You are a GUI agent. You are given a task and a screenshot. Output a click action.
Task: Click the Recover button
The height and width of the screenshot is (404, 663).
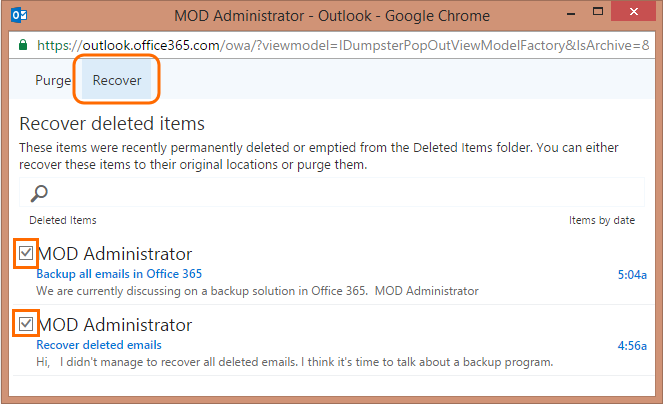tap(117, 80)
